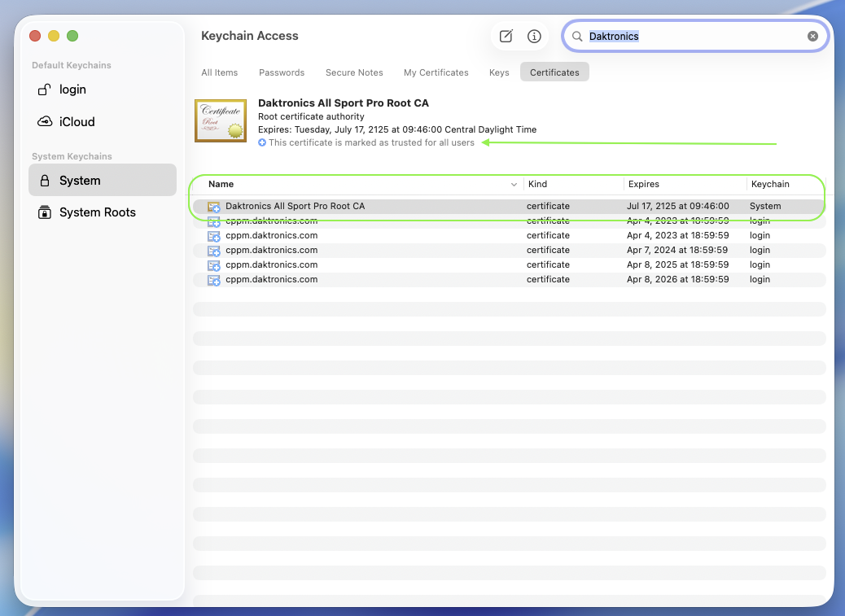This screenshot has width=845, height=616.
Task: Switch to the Passwords tab
Action: tap(282, 72)
